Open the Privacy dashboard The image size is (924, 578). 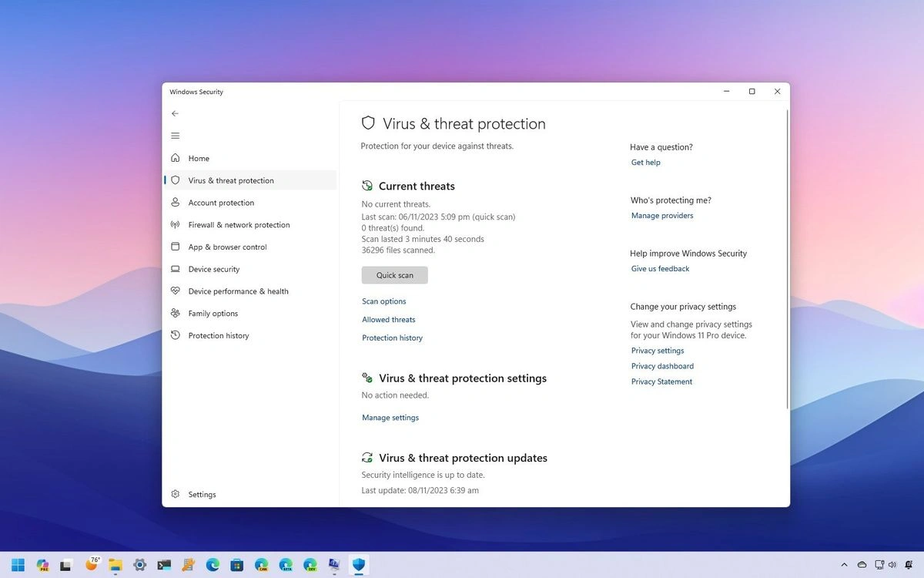point(662,365)
